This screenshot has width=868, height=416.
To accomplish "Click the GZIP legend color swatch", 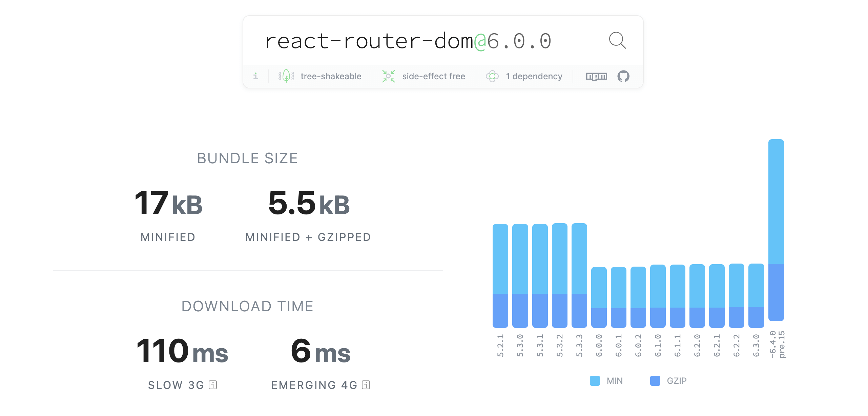I will click(x=655, y=381).
